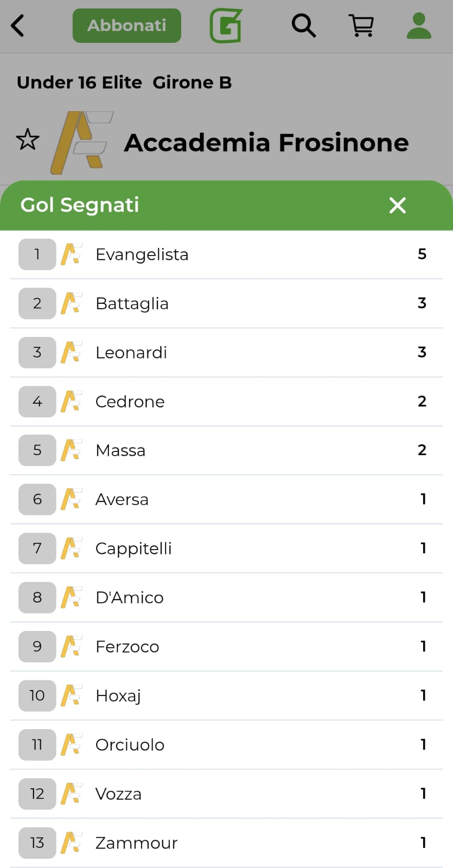The width and height of the screenshot is (453, 868).
Task: Open the user profile icon
Action: point(419,25)
